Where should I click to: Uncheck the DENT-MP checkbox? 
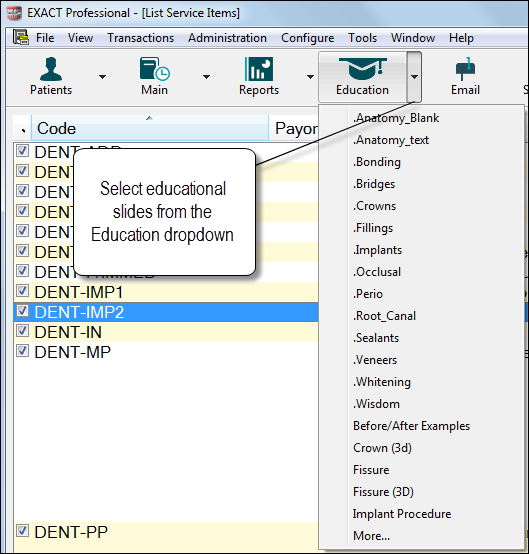pyautogui.click(x=22, y=351)
